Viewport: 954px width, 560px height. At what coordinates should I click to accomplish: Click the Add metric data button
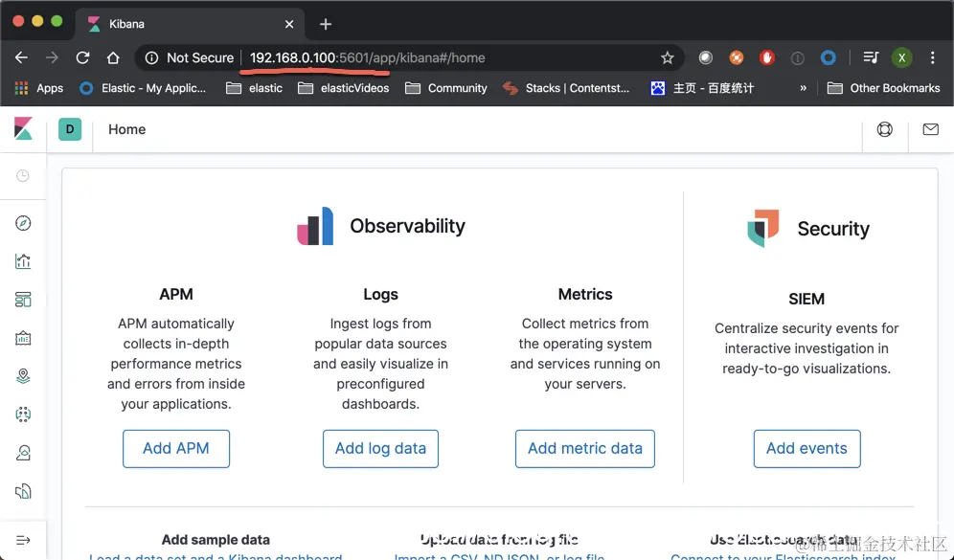point(584,449)
